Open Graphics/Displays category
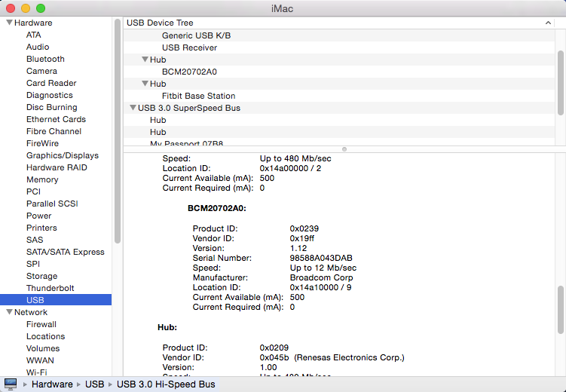 63,155
